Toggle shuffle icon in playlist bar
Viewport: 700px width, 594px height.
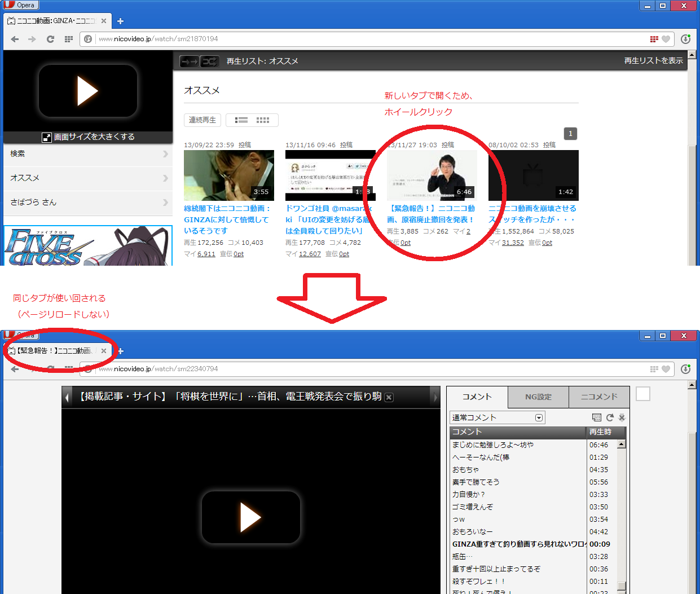tap(209, 61)
